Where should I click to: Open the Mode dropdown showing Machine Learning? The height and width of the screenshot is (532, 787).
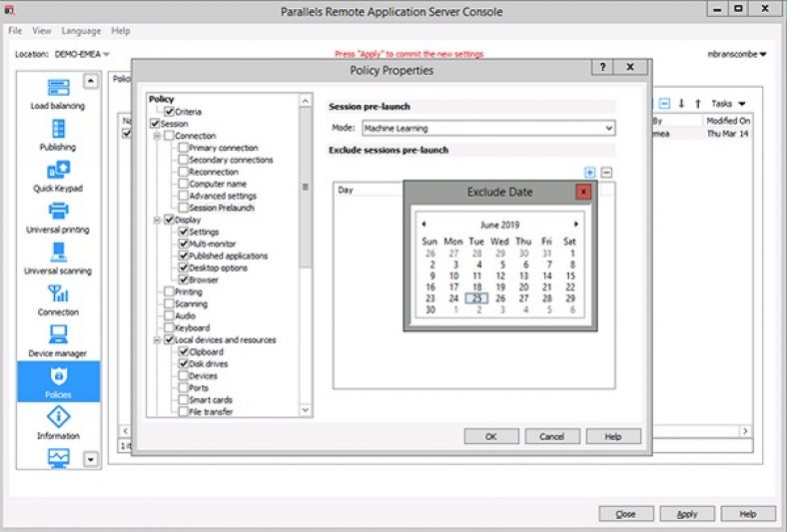click(x=488, y=129)
